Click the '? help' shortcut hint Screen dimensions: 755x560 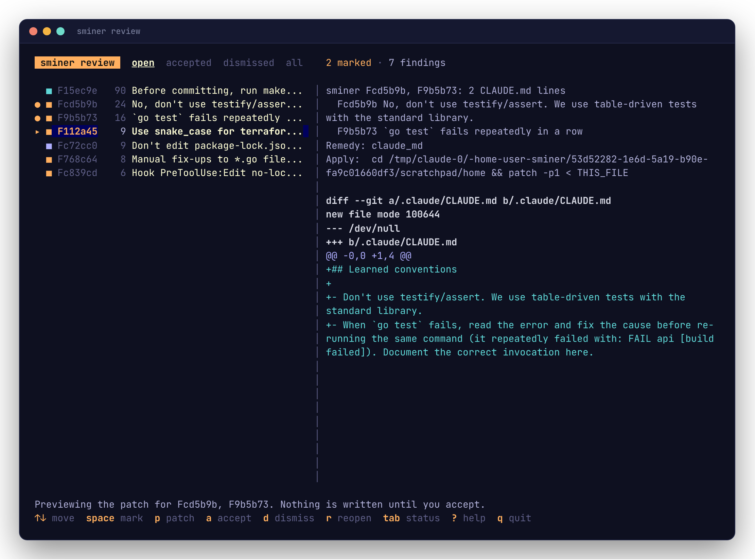coord(469,518)
